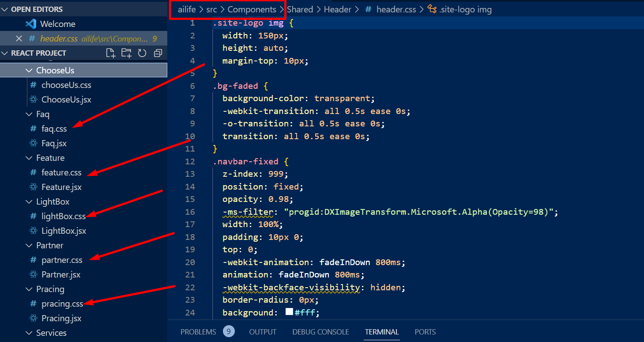The height and width of the screenshot is (342, 644).
Task: Open the DEBUG CONSOLE tab
Action: click(x=320, y=332)
